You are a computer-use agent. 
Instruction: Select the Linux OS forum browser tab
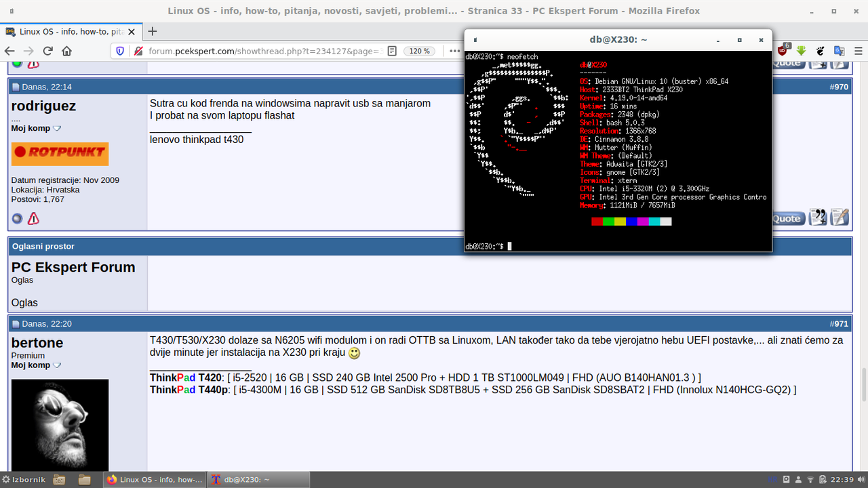pyautogui.click(x=71, y=31)
